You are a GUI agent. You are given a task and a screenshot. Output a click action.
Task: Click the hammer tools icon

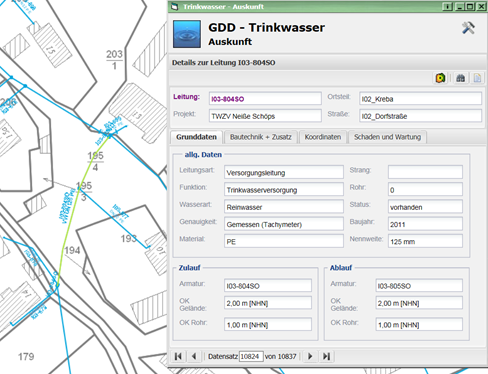(468, 28)
